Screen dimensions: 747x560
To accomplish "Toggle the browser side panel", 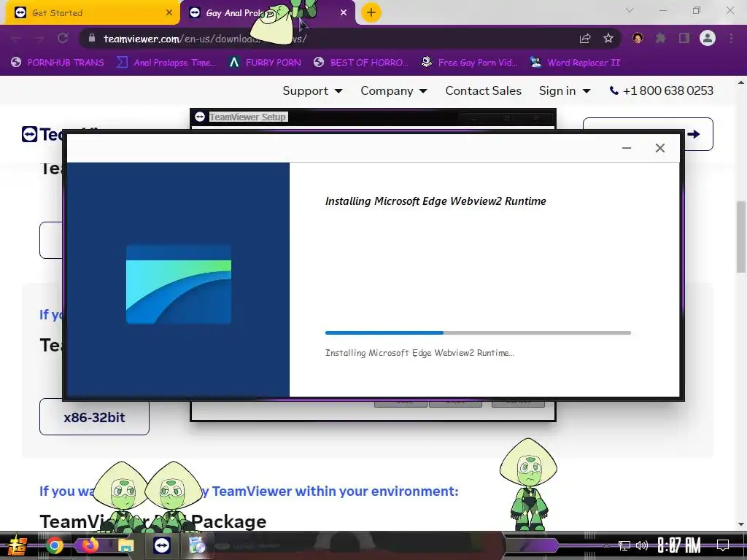I will [684, 38].
